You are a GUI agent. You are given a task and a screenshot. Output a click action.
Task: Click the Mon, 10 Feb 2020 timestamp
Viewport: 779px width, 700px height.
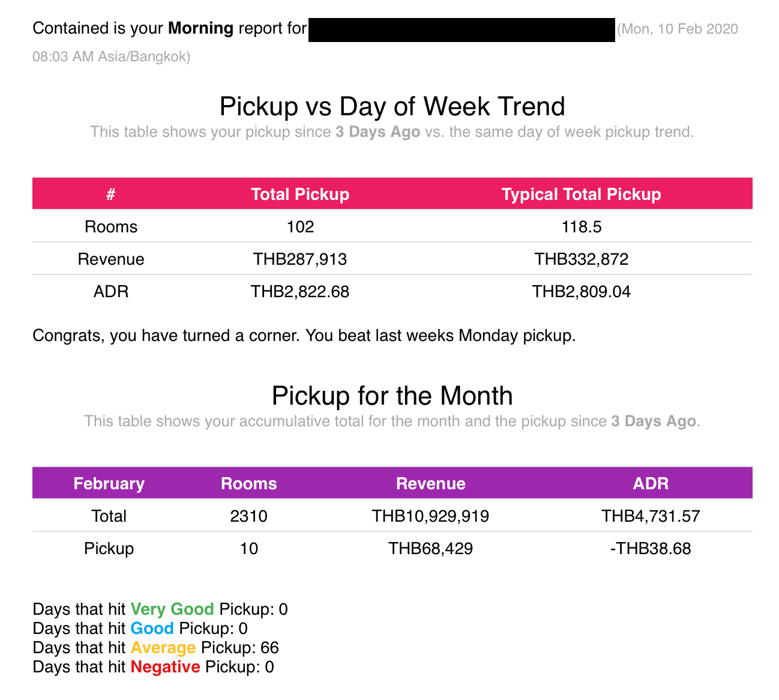point(680,29)
